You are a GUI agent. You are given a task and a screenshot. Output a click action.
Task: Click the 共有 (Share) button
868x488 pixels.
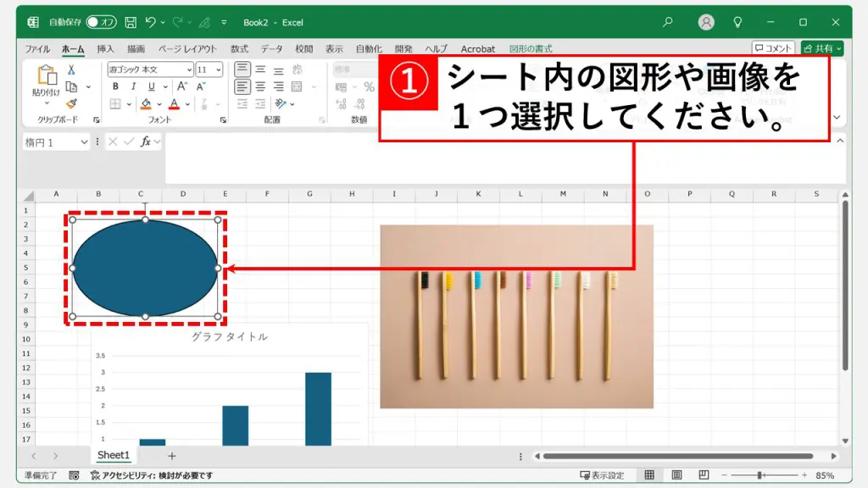click(x=821, y=48)
